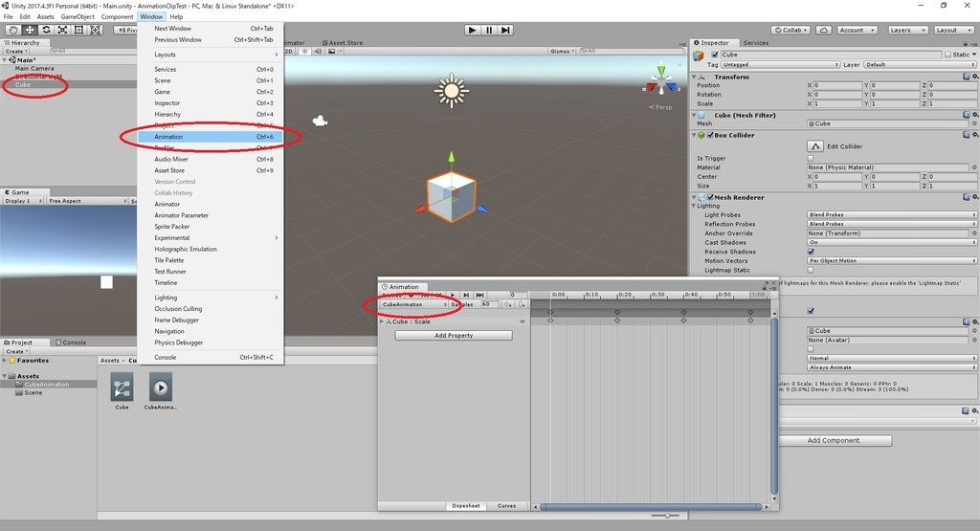Click the Add Component button

pyautogui.click(x=834, y=440)
